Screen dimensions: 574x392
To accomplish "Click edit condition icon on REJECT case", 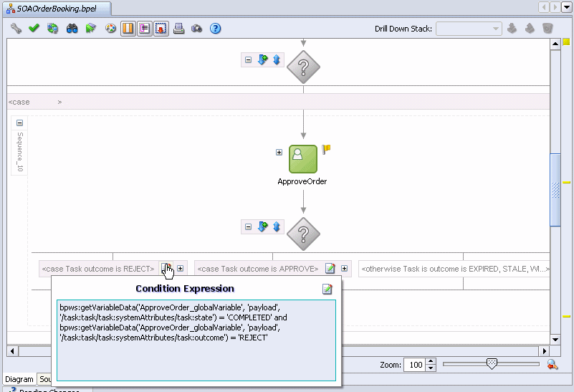I will point(166,268).
